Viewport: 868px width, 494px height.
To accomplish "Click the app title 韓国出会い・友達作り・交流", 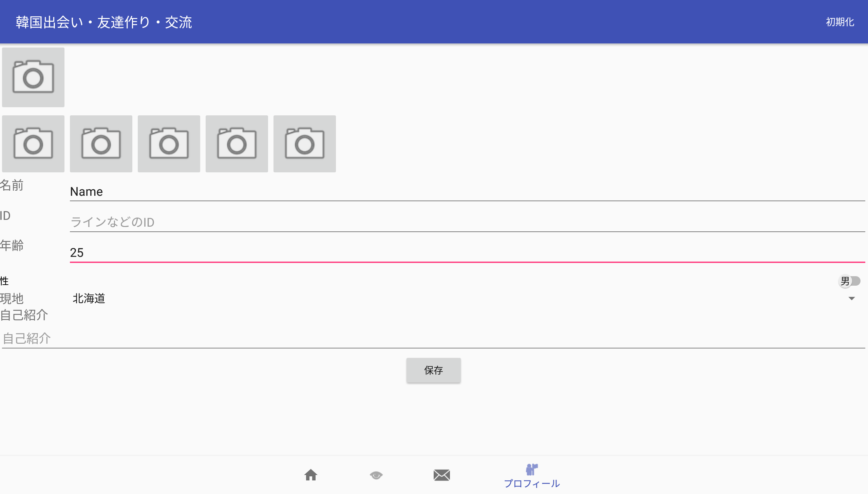I will point(104,22).
